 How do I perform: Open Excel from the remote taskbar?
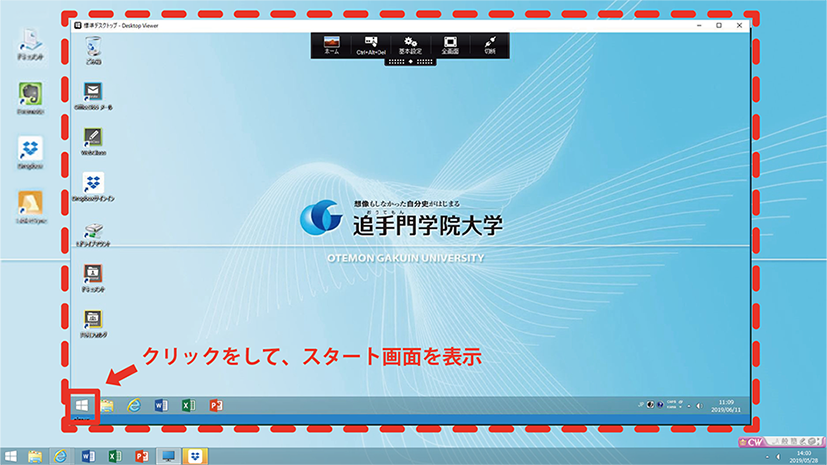pyautogui.click(x=188, y=405)
